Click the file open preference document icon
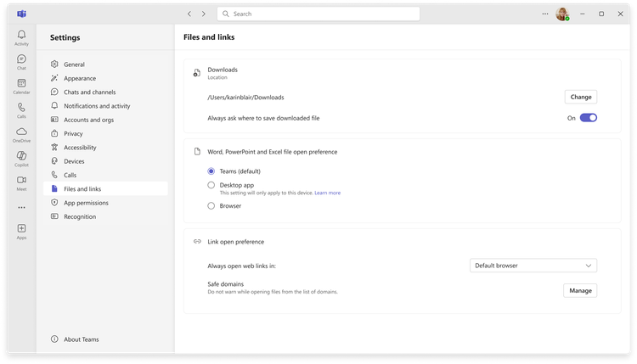637x364 pixels. click(197, 152)
